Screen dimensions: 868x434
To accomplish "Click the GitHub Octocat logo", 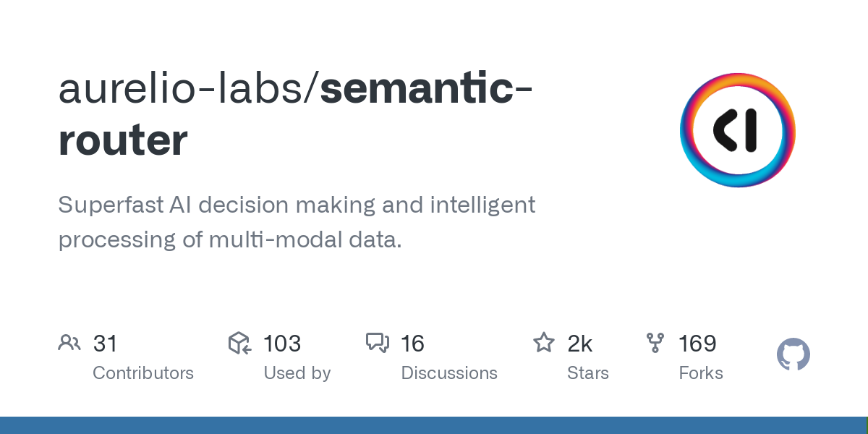I will pyautogui.click(x=793, y=355).
